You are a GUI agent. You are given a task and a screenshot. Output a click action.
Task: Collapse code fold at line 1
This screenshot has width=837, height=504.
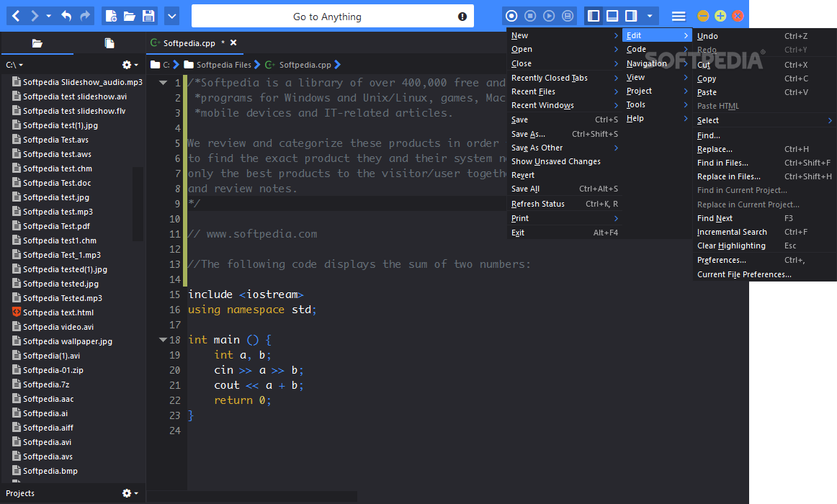click(164, 83)
